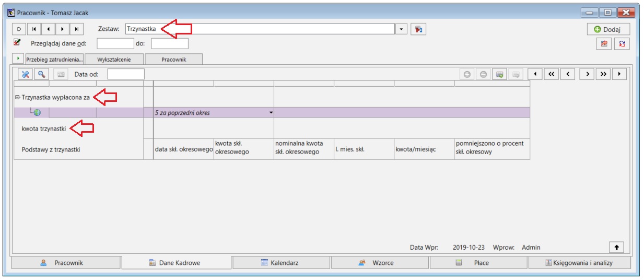Click the 'data skł. okresowego' column header
The image size is (644, 280).
click(x=183, y=149)
